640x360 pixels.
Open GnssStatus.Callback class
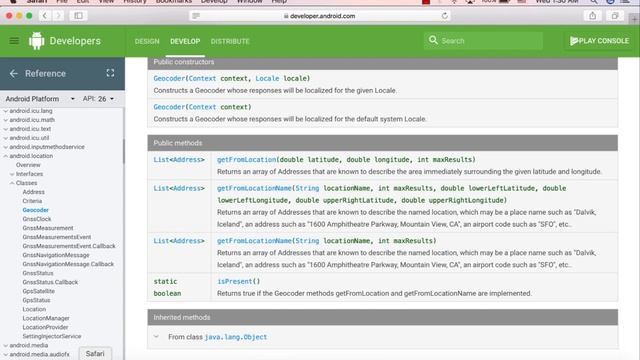(x=50, y=282)
